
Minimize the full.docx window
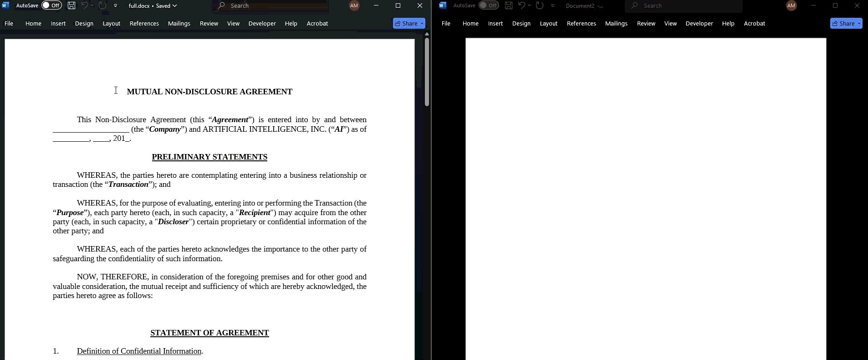376,5
